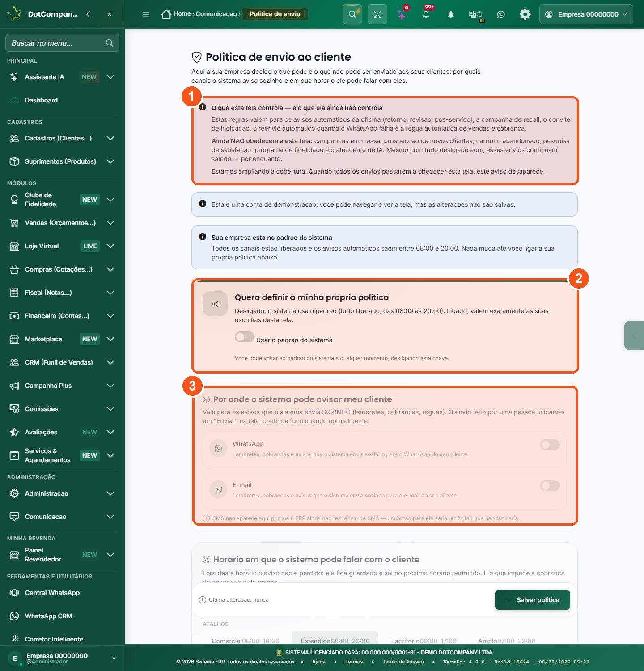
Task: Click the search magnifier icon in top bar
Action: tap(352, 14)
